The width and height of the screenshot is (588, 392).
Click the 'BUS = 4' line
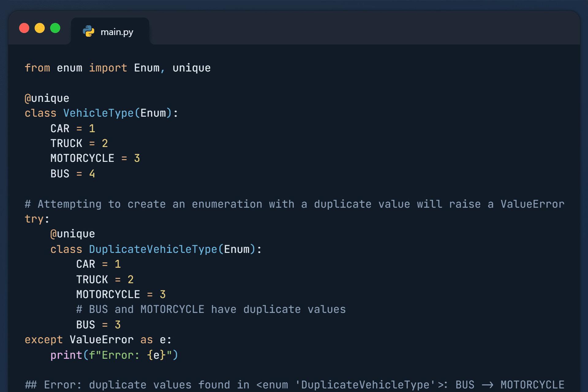coord(73,174)
